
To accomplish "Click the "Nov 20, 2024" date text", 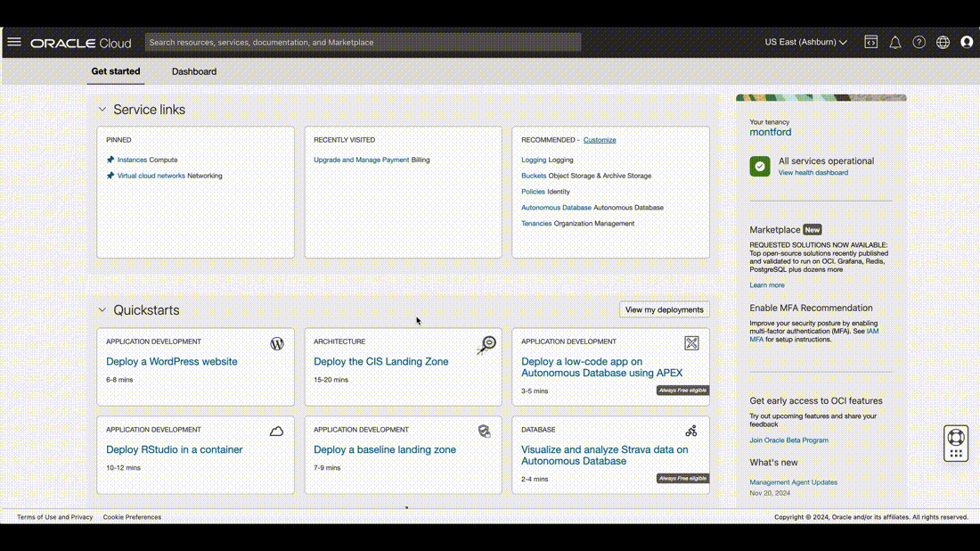I will pyautogui.click(x=770, y=493).
